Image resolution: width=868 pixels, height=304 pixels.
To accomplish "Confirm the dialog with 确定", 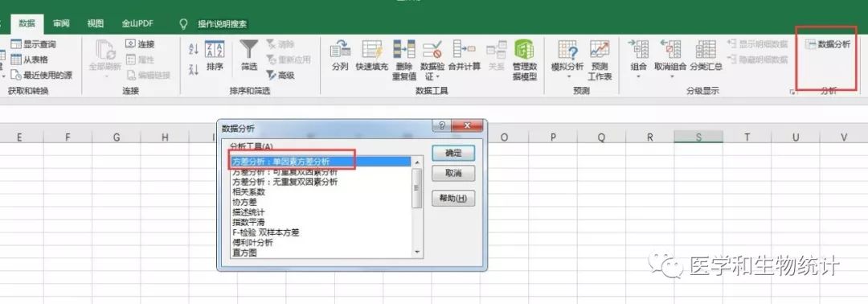I will 452,153.
